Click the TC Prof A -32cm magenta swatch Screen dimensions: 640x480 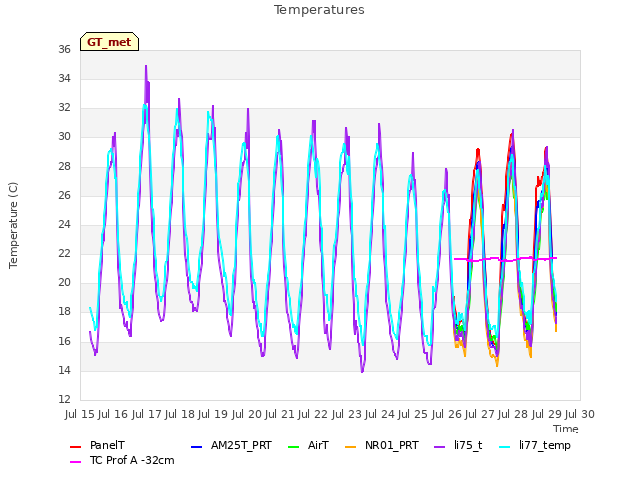[76, 462]
